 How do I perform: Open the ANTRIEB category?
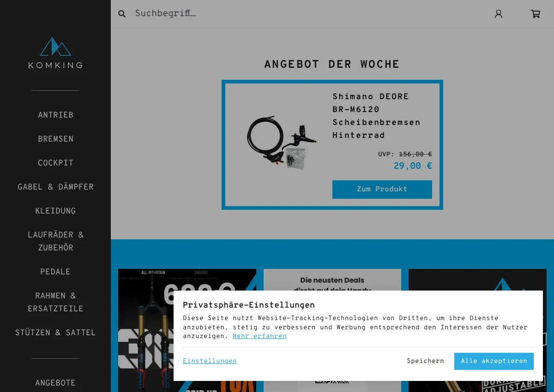coord(55,115)
